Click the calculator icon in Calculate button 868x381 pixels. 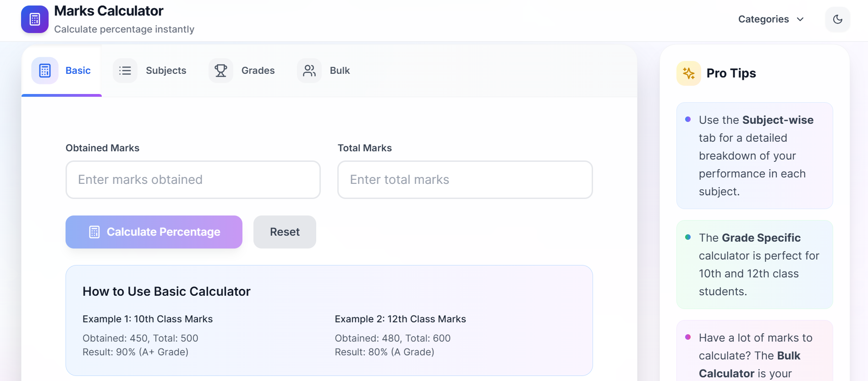click(94, 232)
